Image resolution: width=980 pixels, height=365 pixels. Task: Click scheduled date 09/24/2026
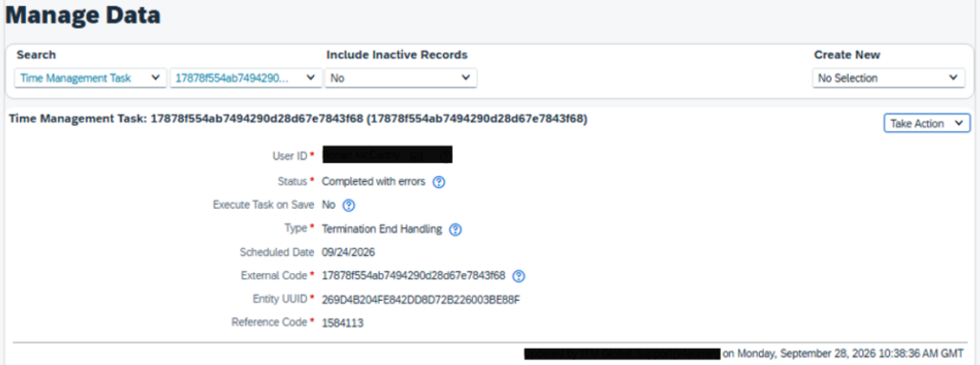(x=348, y=252)
